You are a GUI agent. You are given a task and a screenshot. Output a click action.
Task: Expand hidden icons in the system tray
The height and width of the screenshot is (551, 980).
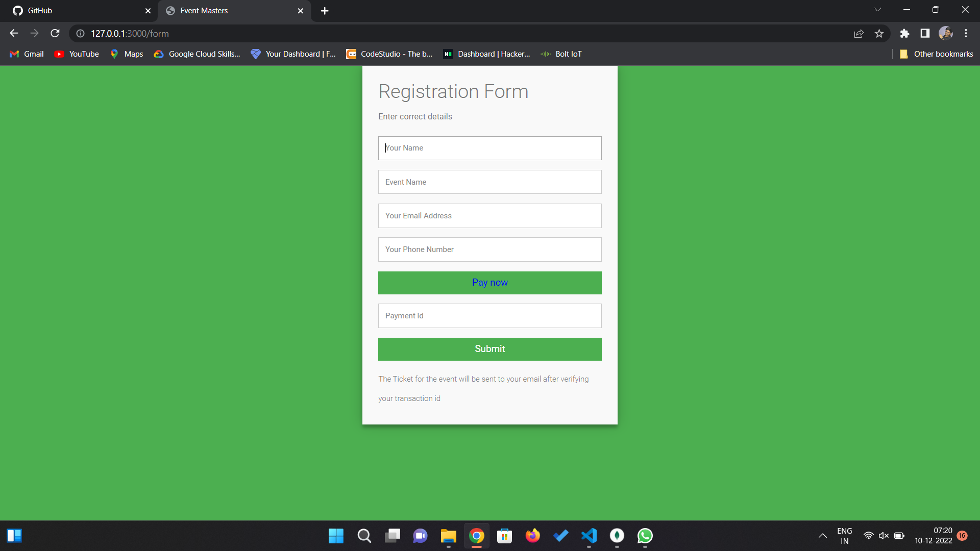click(x=822, y=536)
